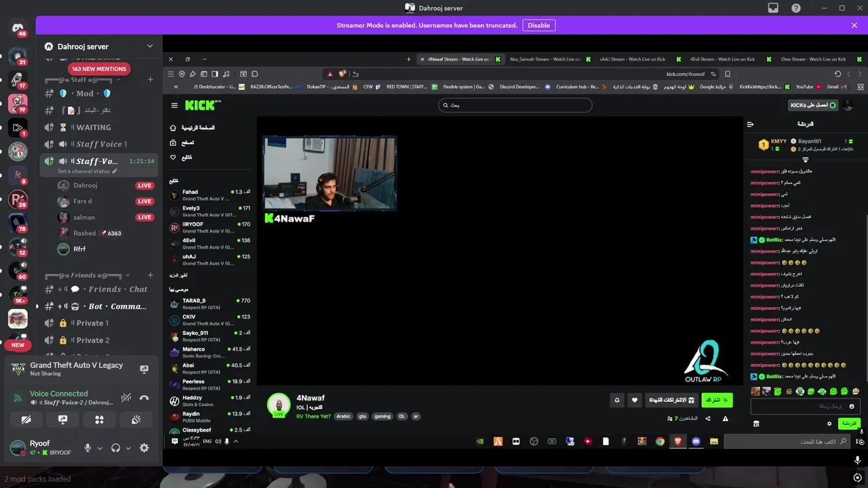
Task: Close the 4Nawaf Stream tab
Action: coord(422,59)
